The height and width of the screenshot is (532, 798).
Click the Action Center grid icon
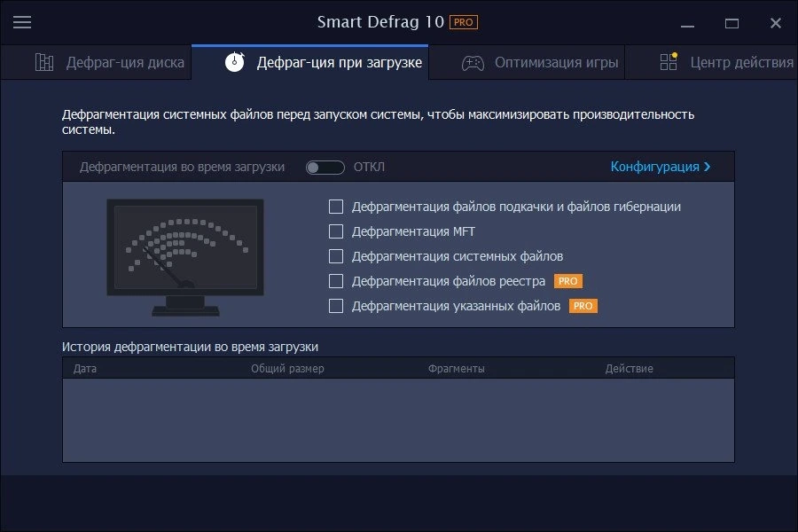tap(669, 61)
